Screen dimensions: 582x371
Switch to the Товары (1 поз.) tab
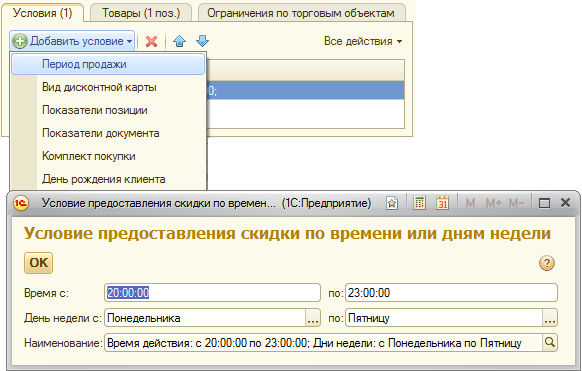pyautogui.click(x=141, y=13)
